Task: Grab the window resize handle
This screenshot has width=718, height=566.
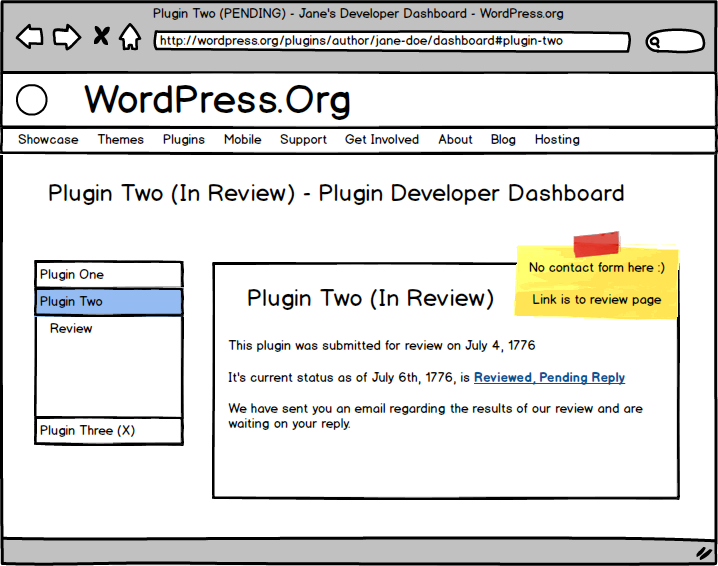Action: 703,552
